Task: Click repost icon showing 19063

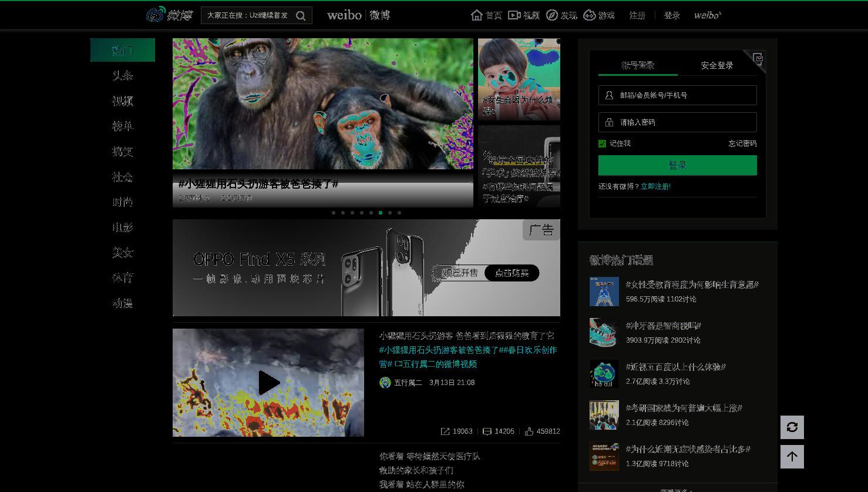Action: [x=445, y=431]
